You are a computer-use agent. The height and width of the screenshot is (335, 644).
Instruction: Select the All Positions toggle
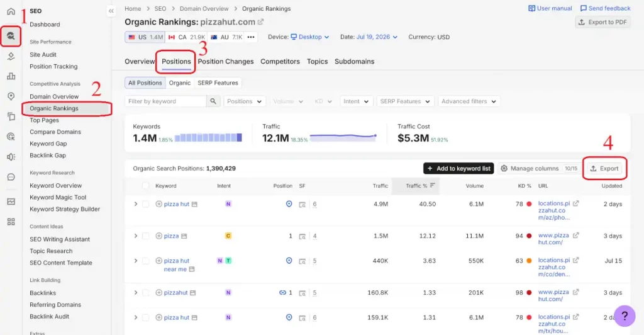coord(145,82)
